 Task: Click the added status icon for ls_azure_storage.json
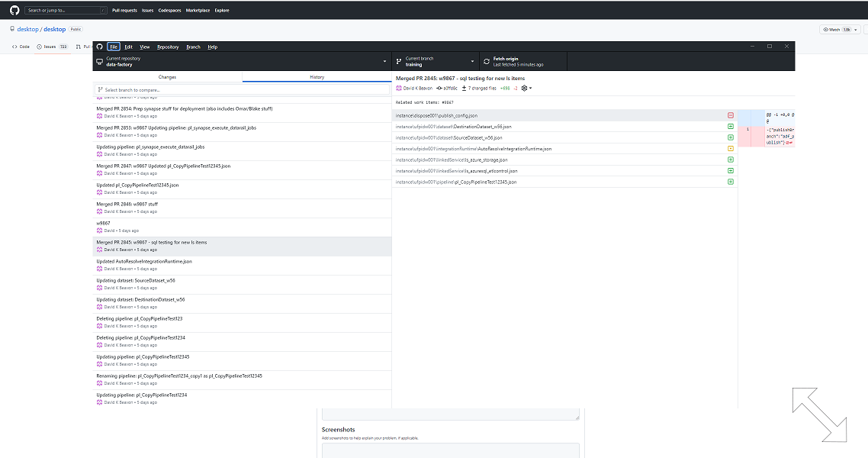pos(730,160)
